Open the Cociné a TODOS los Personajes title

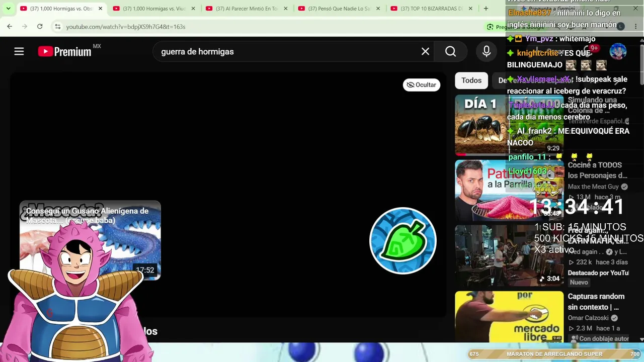(598, 170)
